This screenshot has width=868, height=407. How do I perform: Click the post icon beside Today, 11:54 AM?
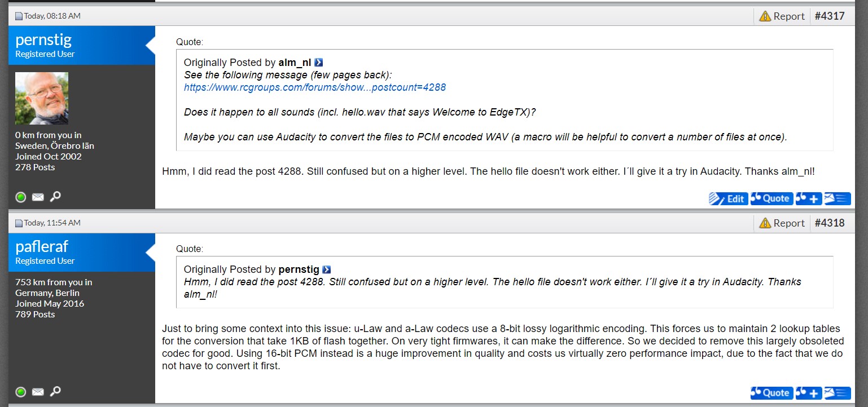coord(19,223)
